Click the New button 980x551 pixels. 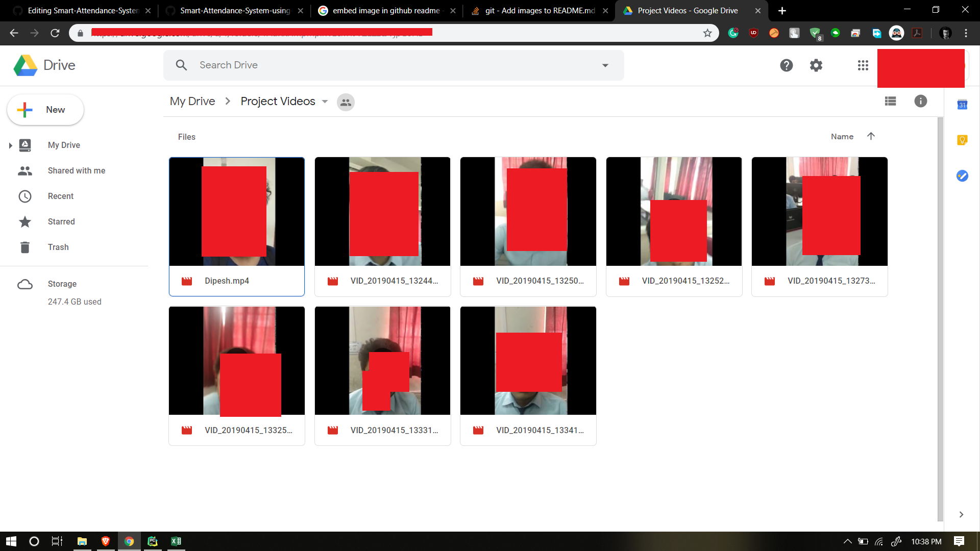[45, 110]
